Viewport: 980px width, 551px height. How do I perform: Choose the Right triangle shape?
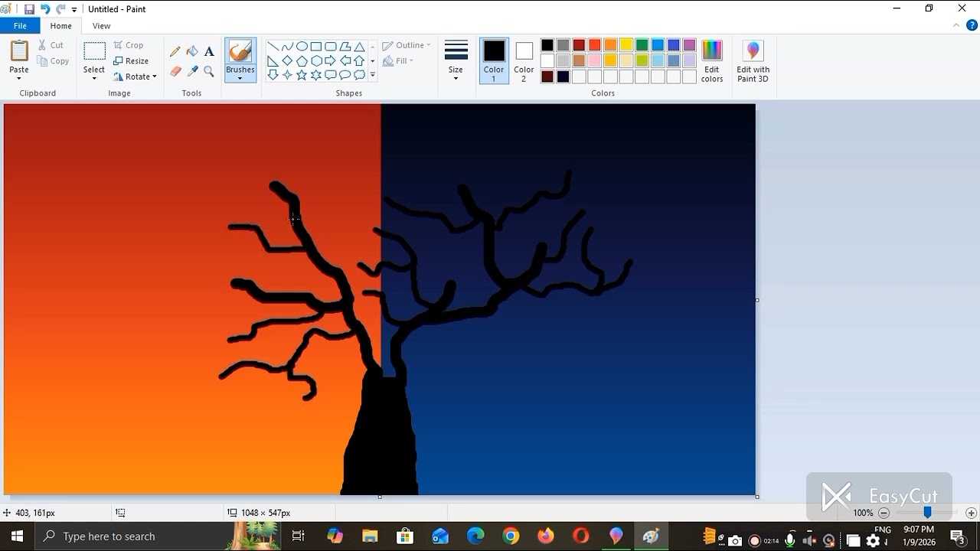(273, 60)
